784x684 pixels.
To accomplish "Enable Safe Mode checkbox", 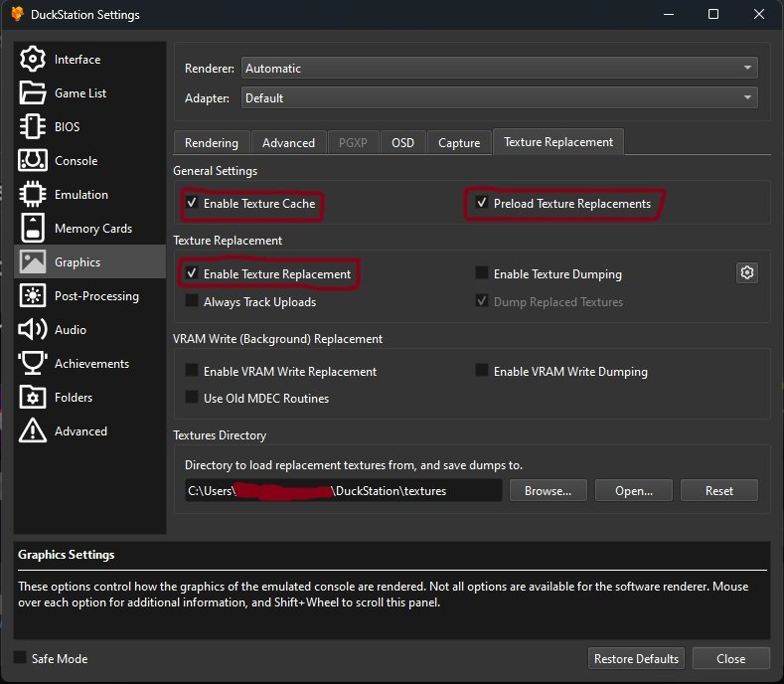I will click(x=20, y=657).
